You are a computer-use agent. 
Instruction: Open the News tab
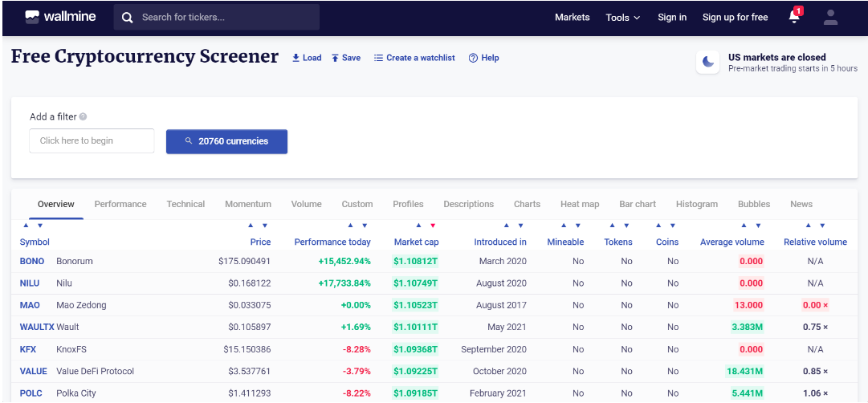pos(801,204)
